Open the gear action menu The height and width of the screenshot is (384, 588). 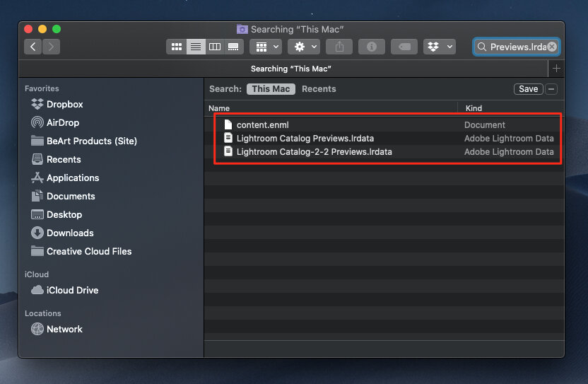(x=304, y=47)
